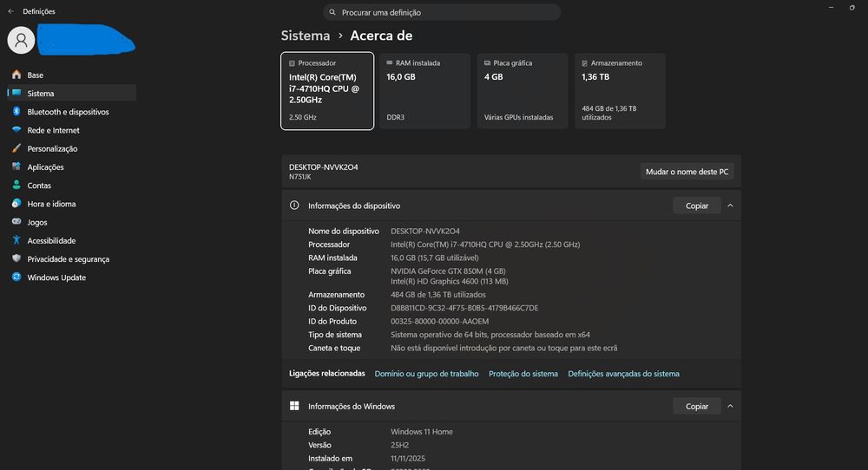Viewport: 868px width, 470px height.
Task: Click the ID do Dispositivo value
Action: click(x=464, y=308)
